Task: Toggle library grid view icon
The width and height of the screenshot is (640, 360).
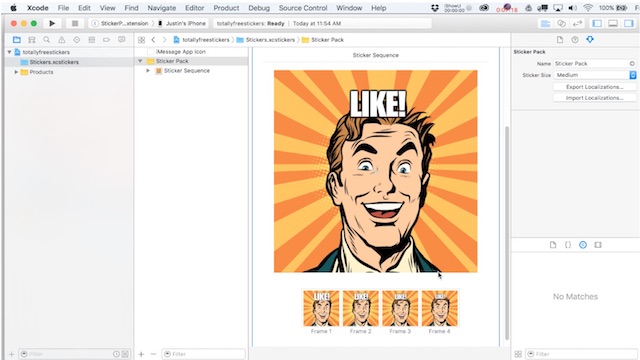Action: (518, 354)
